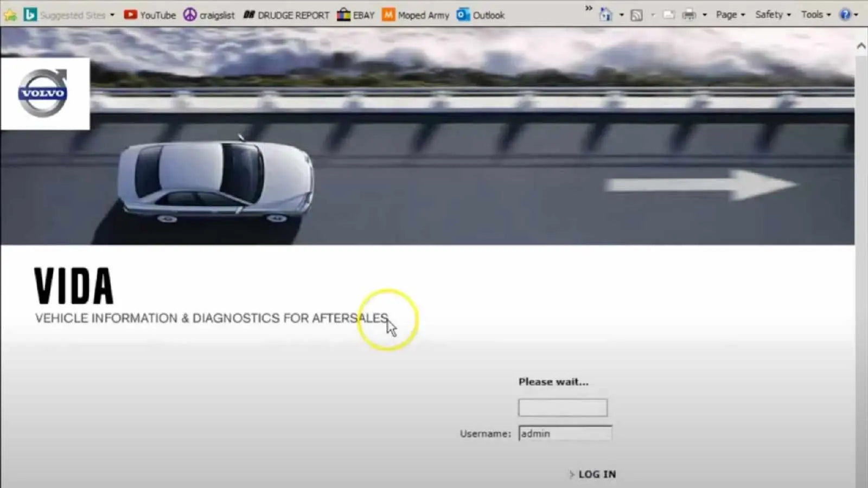Screen dimensions: 868x488
Task: Click the Add to Favorites star icon
Action: tap(10, 15)
